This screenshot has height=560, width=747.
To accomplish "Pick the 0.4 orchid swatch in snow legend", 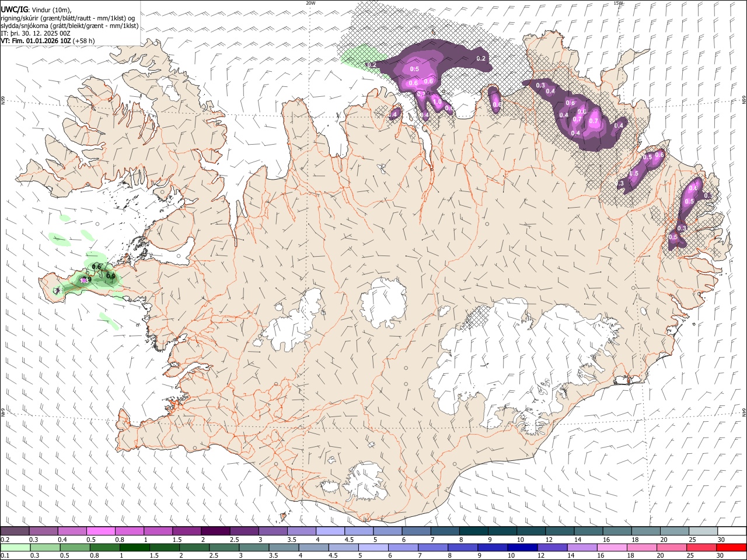I will (x=72, y=531).
